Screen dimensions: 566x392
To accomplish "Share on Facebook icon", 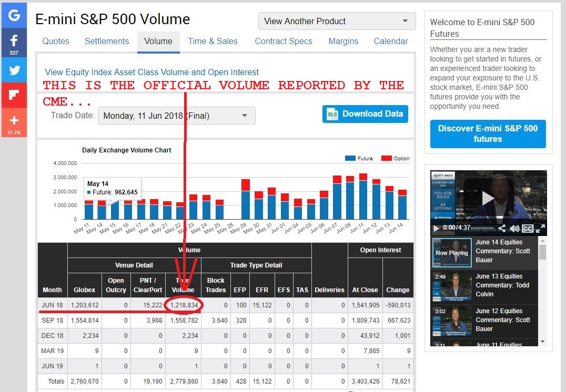I will (14, 43).
